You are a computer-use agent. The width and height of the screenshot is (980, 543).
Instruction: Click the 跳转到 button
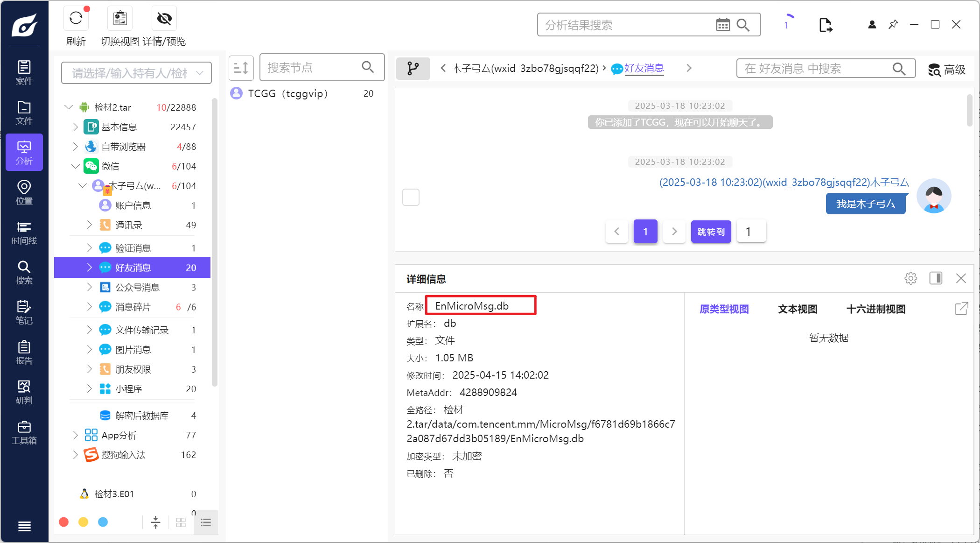pos(710,232)
